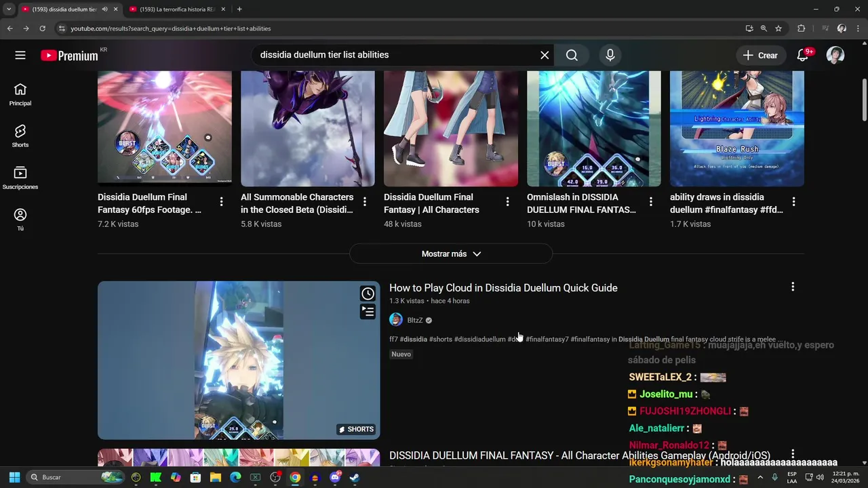Open the notifications bell

[803, 56]
